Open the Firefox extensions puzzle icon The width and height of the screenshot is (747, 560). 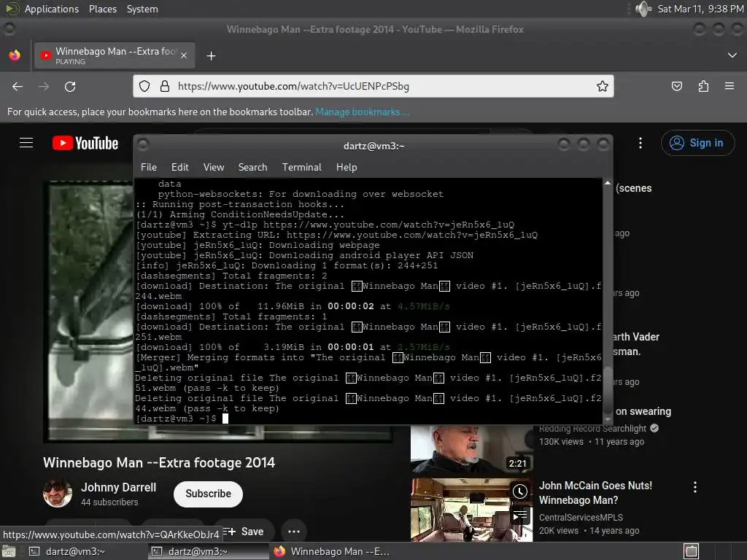(703, 86)
